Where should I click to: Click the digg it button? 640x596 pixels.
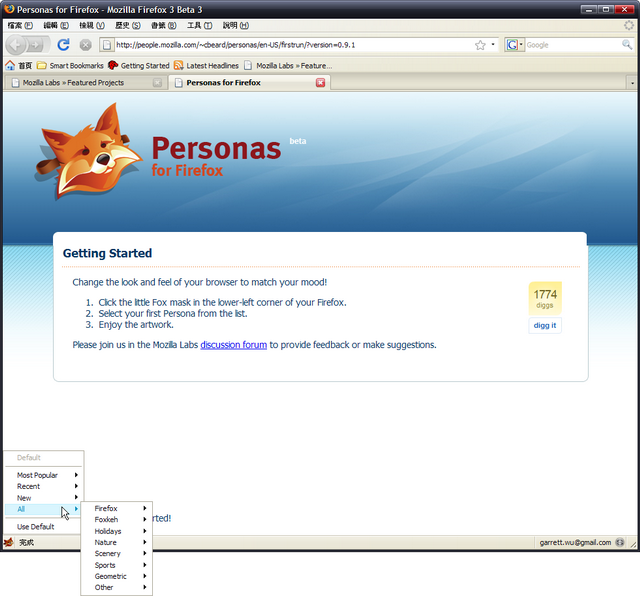pyautogui.click(x=545, y=325)
